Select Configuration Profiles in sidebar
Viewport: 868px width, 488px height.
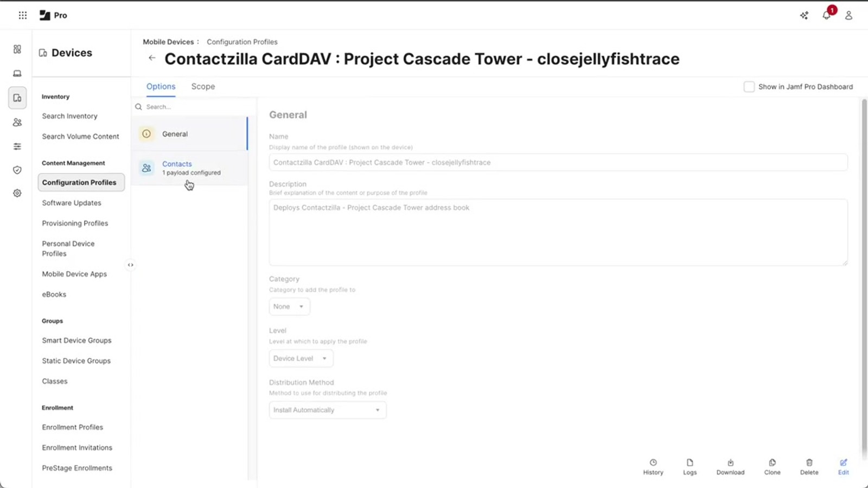coord(81,182)
